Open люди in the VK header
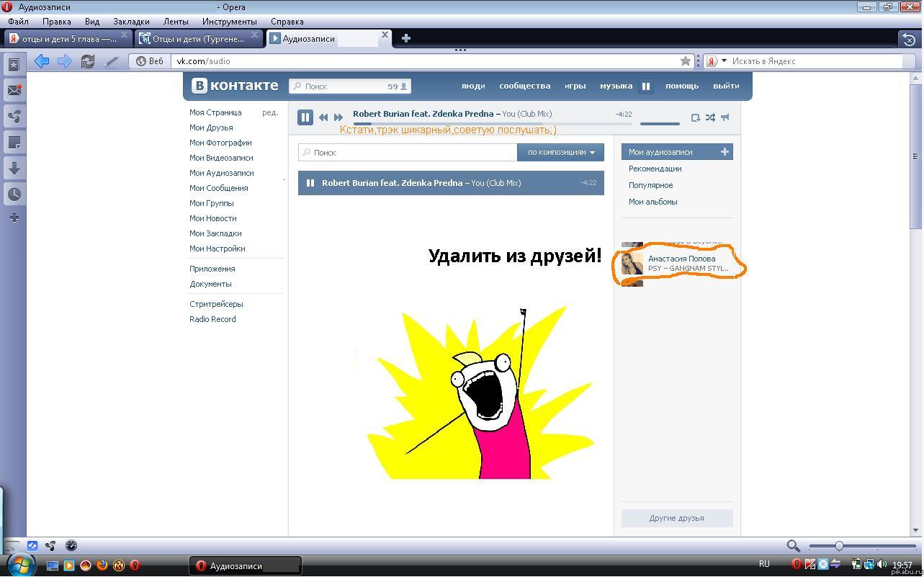Screen dimensions: 924x577 pyautogui.click(x=473, y=86)
